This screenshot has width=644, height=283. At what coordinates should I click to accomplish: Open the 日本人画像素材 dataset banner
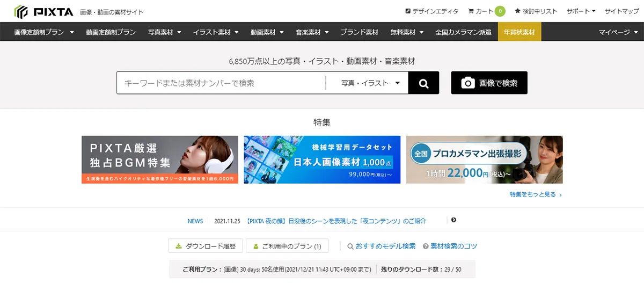pos(322,159)
